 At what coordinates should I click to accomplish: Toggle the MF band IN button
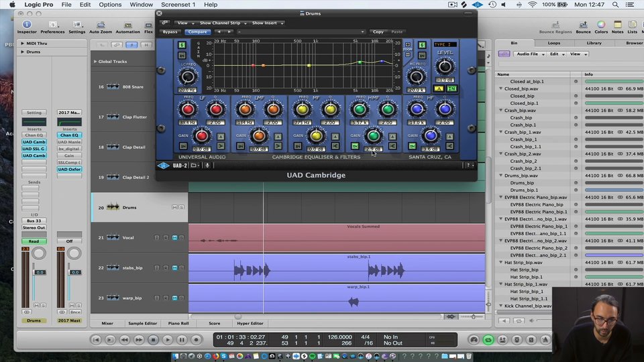coord(297,145)
